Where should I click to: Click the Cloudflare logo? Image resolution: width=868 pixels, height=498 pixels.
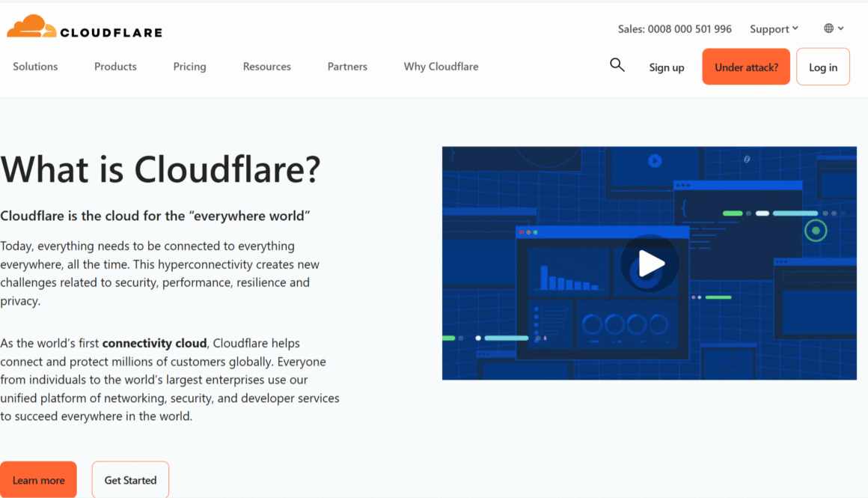[84, 26]
